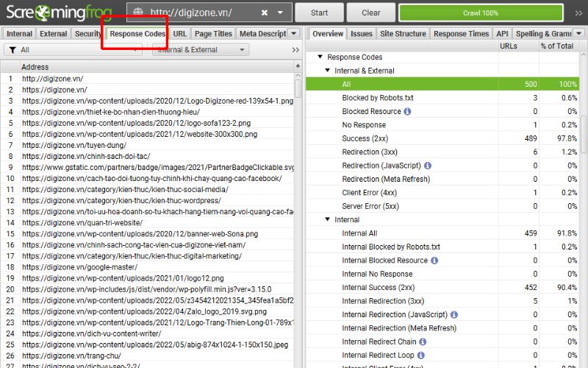
Task: Click the Internal Redirect Chain info icon
Action: pyautogui.click(x=423, y=342)
